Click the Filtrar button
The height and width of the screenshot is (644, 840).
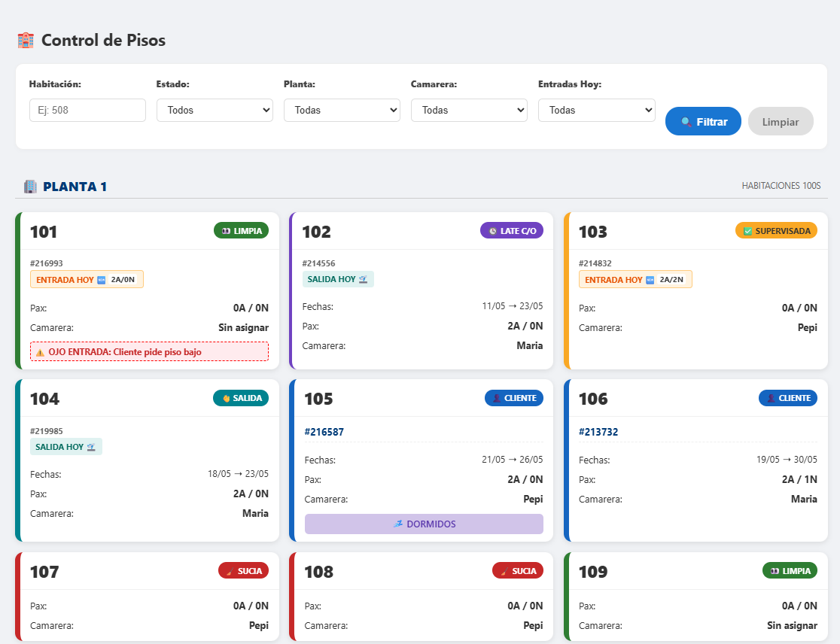click(x=704, y=122)
